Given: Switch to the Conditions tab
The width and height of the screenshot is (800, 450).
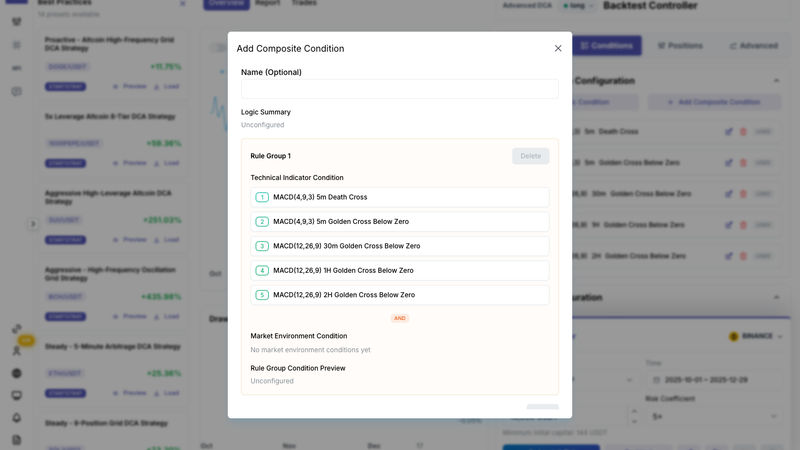Looking at the screenshot, I should (607, 45).
